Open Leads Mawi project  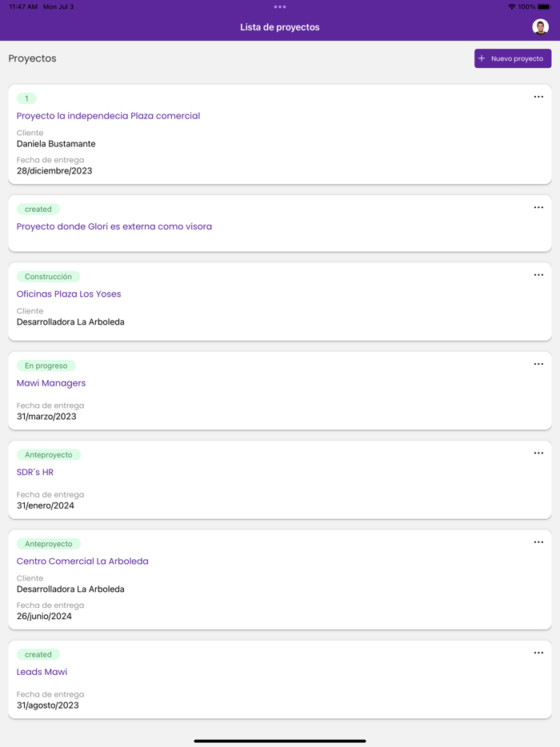pyautogui.click(x=42, y=672)
